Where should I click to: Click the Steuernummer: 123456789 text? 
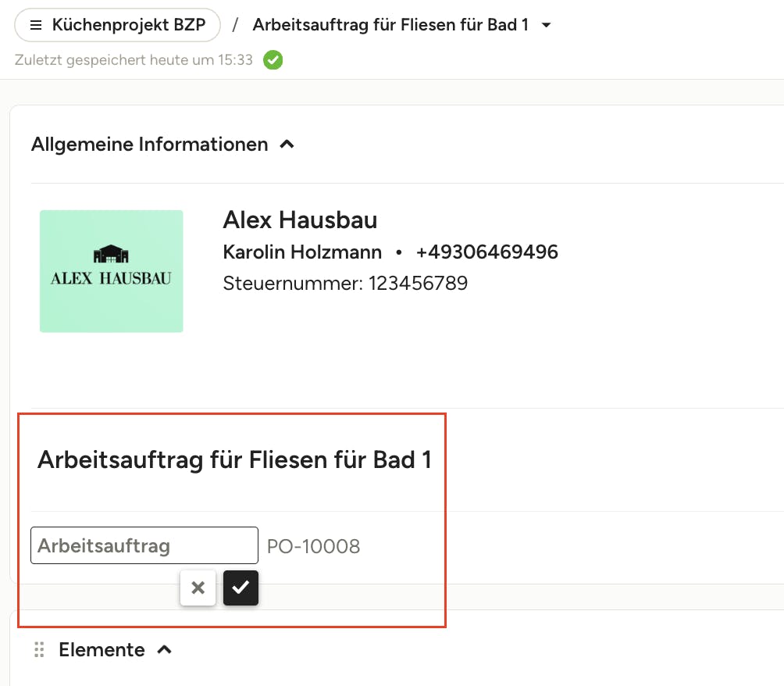(x=345, y=283)
